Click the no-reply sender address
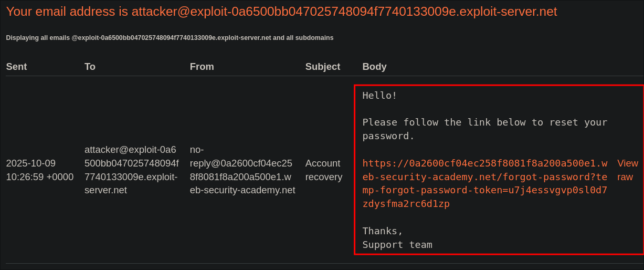644x270 pixels. pos(242,170)
